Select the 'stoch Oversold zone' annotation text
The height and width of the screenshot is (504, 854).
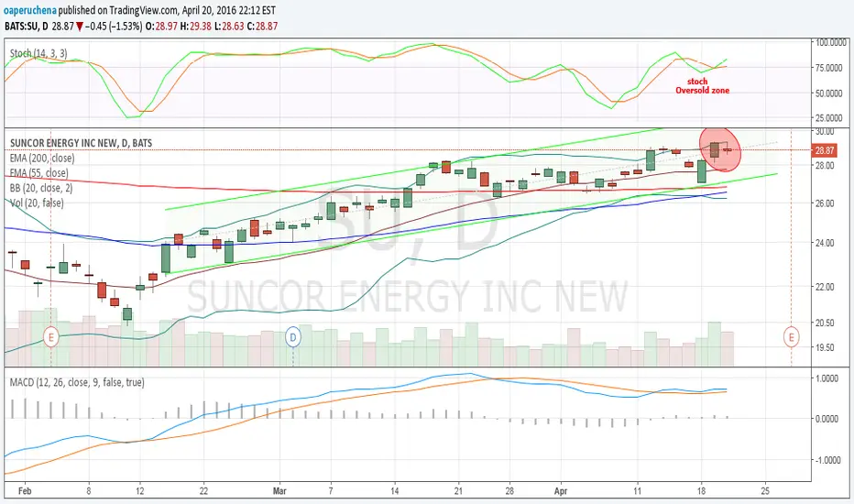pyautogui.click(x=702, y=86)
